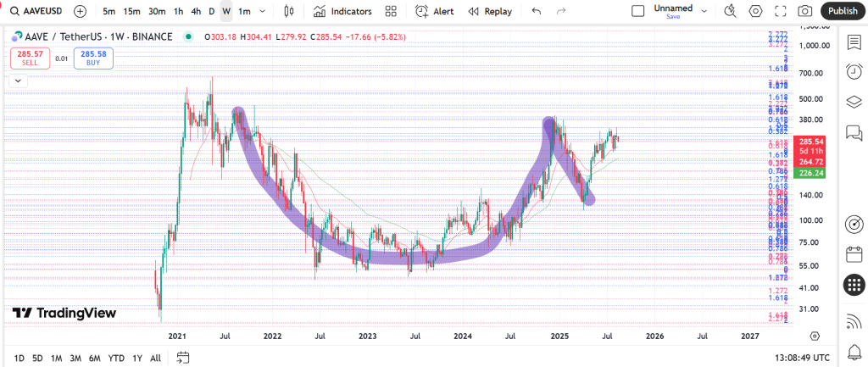
Task: Select the 1h timeframe
Action: (x=178, y=11)
